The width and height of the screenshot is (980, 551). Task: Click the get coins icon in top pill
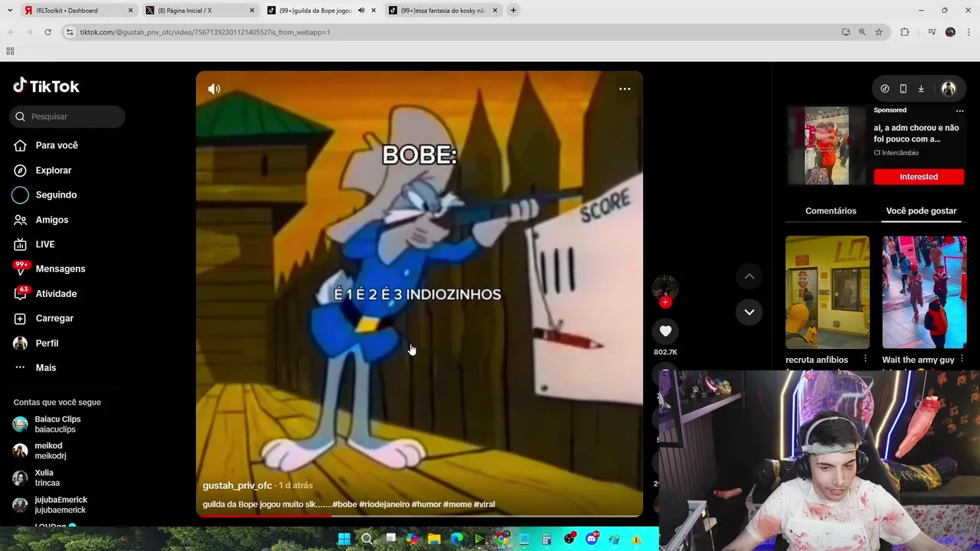tap(885, 89)
